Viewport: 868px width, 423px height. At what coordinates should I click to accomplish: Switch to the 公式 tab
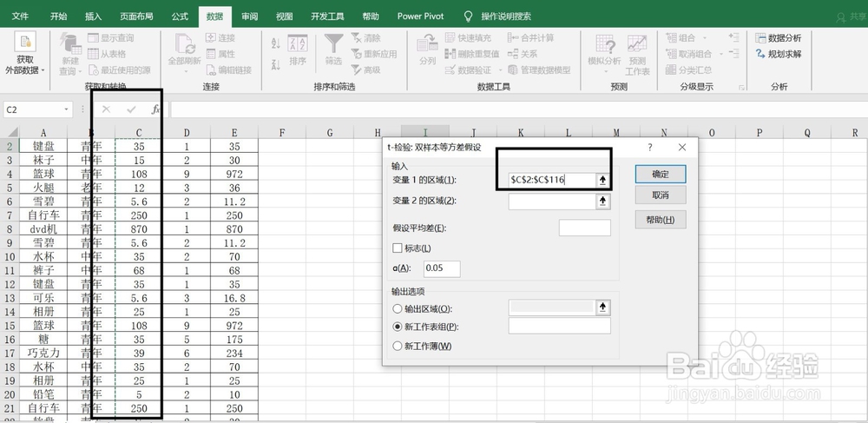[x=180, y=16]
